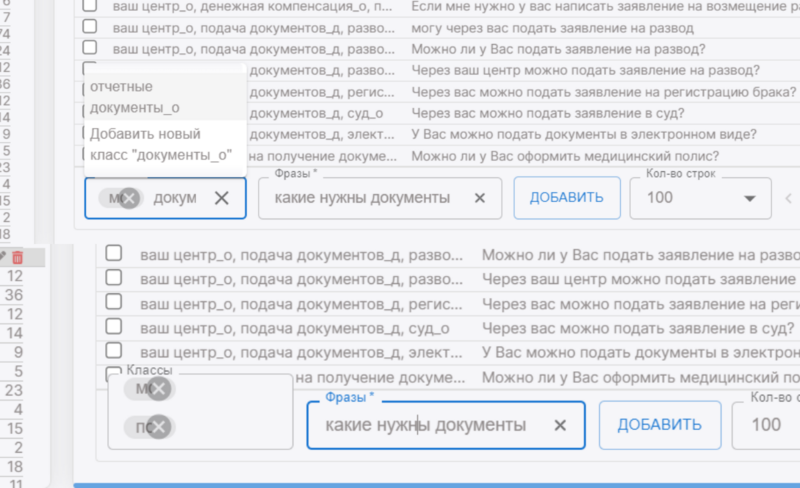Screen dimensions: 800x488
Task: Remove the "пс" class chip
Action: pyautogui.click(x=158, y=428)
